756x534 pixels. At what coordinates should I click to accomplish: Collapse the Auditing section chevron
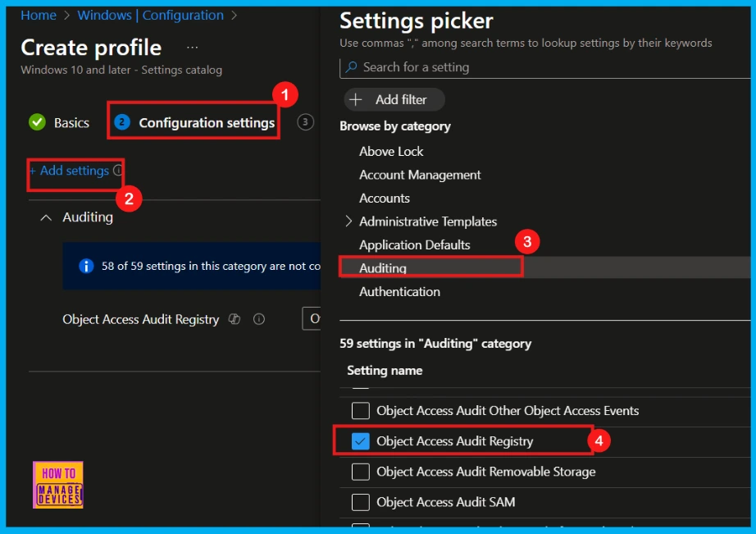point(46,217)
